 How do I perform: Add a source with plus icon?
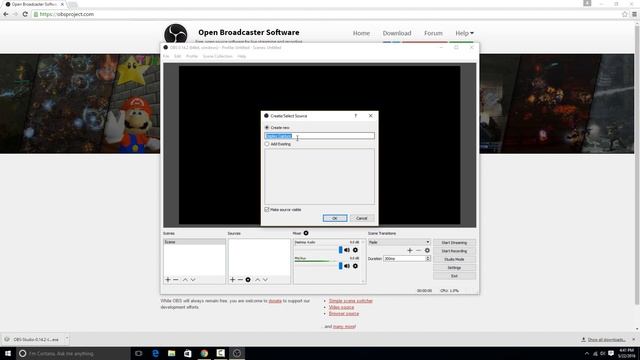coord(232,280)
